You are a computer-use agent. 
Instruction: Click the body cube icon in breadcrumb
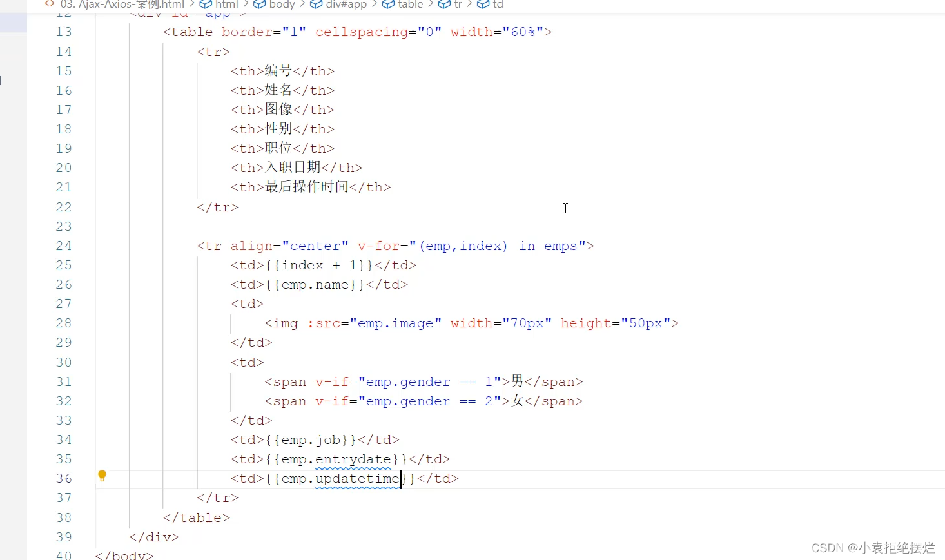point(259,5)
